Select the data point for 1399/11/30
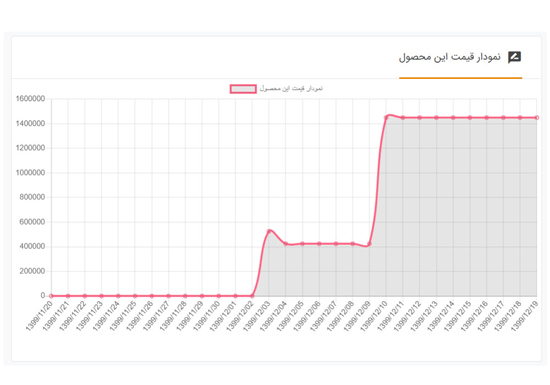 coord(219,296)
